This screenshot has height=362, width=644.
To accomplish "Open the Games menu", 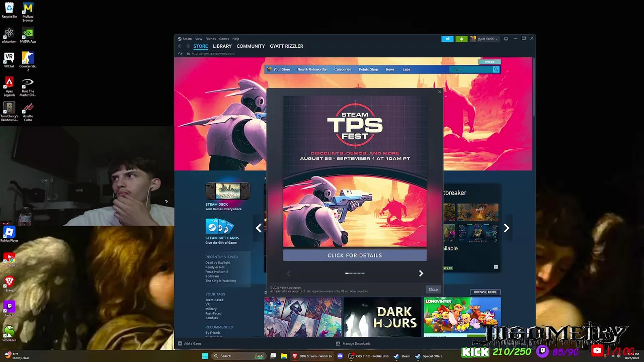I will coord(224,39).
